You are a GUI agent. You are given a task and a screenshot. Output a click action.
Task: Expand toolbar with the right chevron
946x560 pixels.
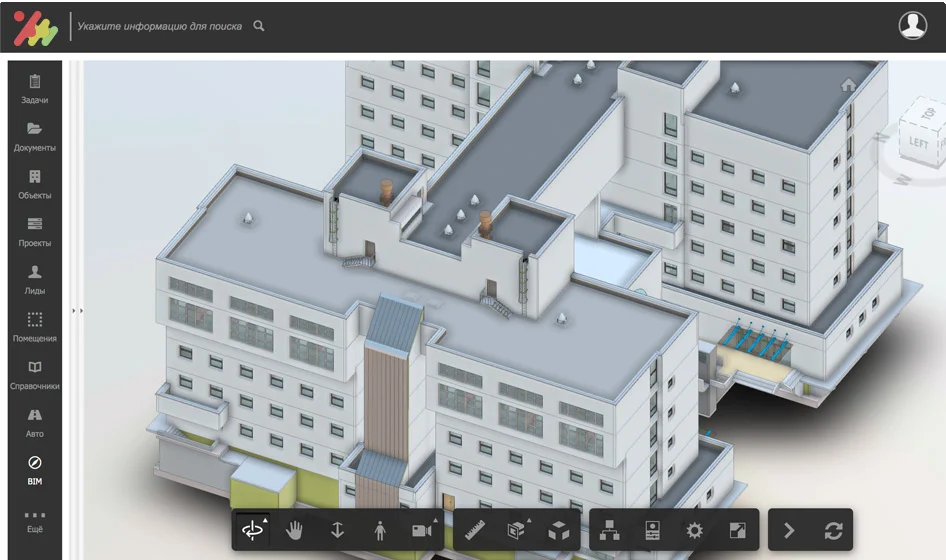coord(789,531)
